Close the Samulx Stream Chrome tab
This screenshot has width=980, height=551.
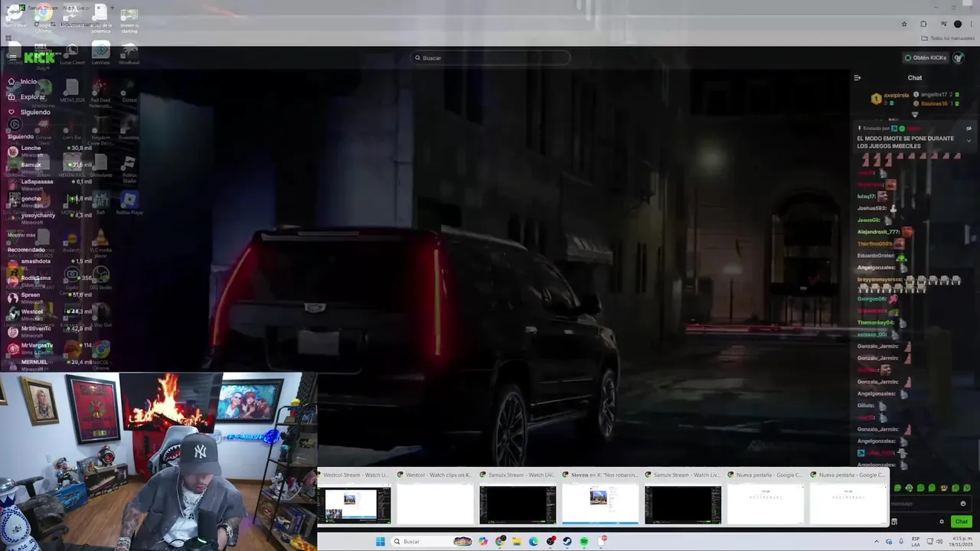98,8
